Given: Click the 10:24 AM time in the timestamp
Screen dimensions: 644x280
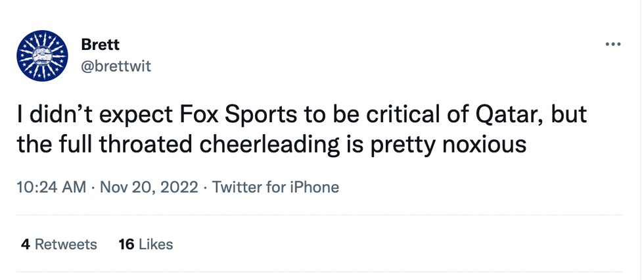Looking at the screenshot, I should click(x=51, y=187).
